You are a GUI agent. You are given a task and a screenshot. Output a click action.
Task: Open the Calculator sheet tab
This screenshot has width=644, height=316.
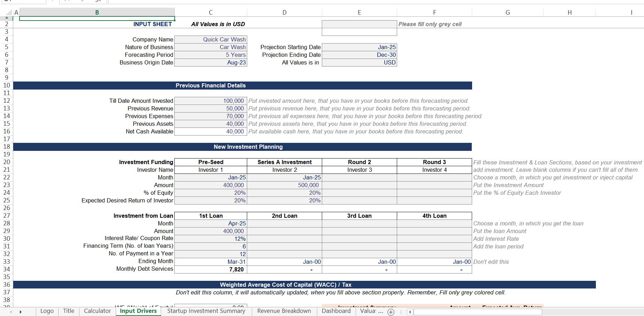click(x=97, y=311)
